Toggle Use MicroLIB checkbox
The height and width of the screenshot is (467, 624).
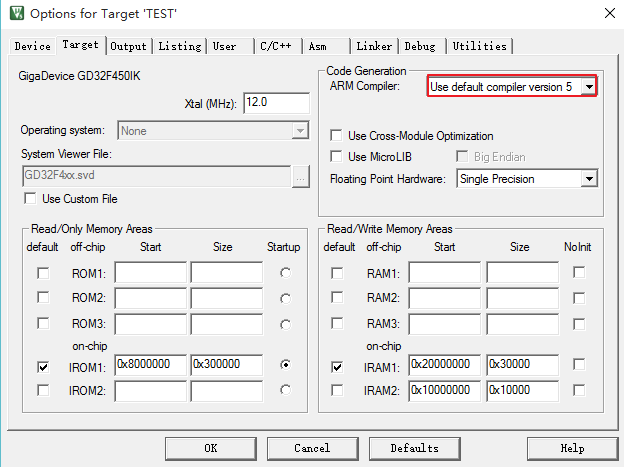336,156
